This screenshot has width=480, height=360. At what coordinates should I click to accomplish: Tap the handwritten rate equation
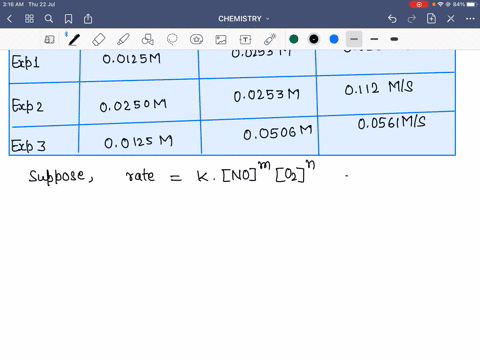pos(220,173)
